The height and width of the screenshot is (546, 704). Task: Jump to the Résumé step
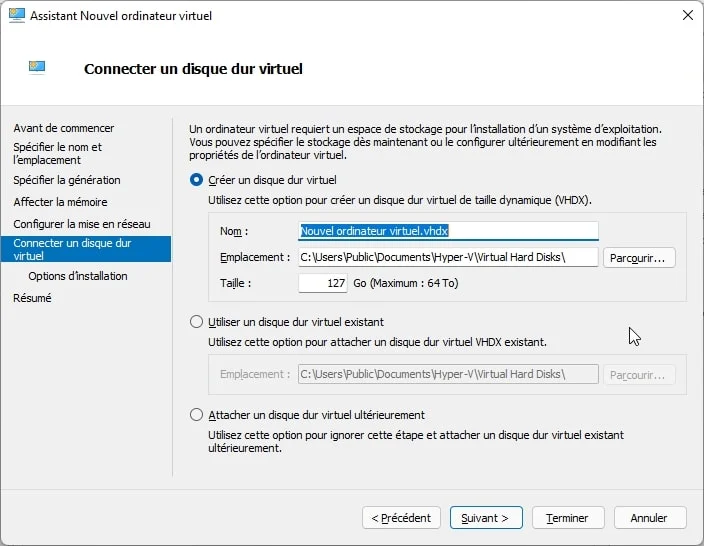[x=32, y=298]
